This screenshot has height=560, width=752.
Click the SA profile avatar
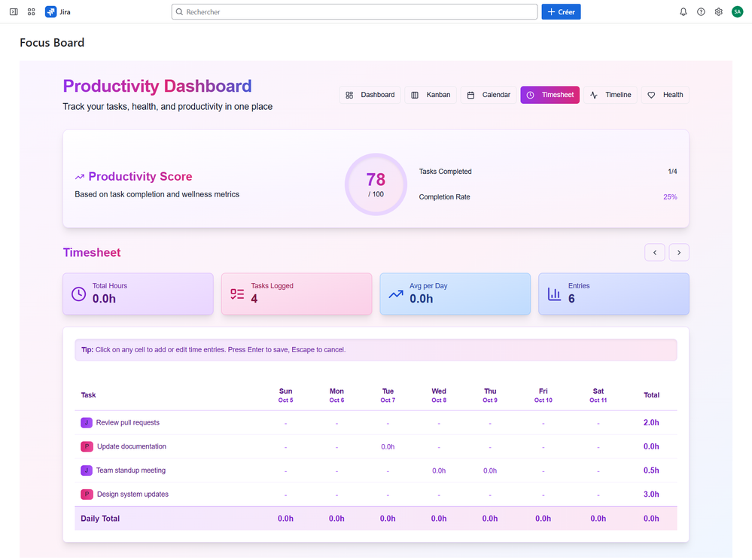point(737,11)
